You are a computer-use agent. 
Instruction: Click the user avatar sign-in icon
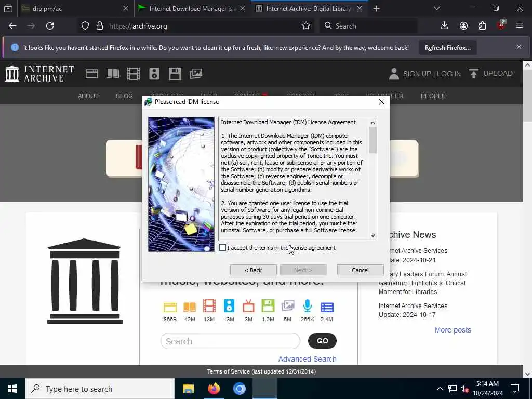click(394, 74)
